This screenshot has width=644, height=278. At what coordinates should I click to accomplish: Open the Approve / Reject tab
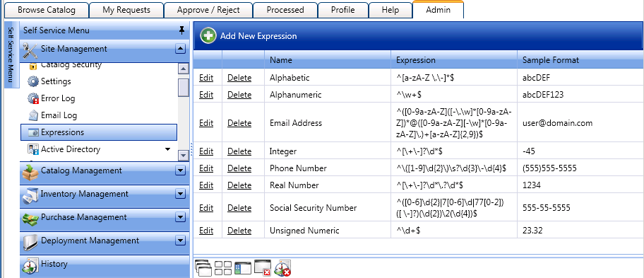(x=208, y=10)
